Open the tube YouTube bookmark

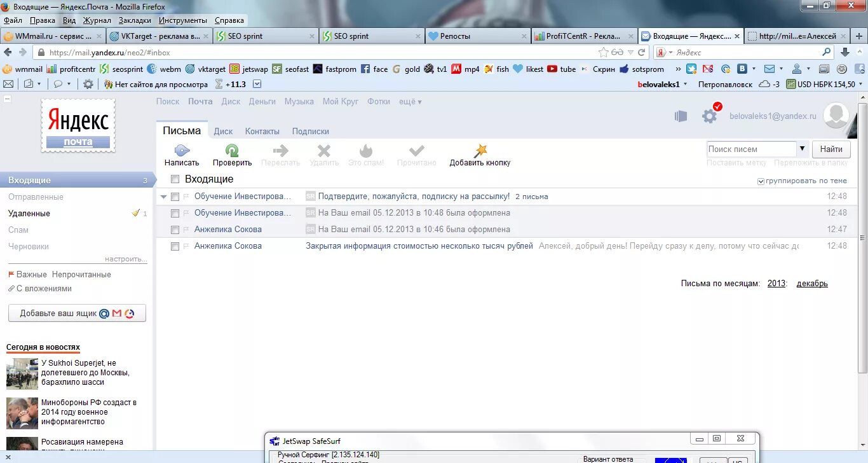561,69
